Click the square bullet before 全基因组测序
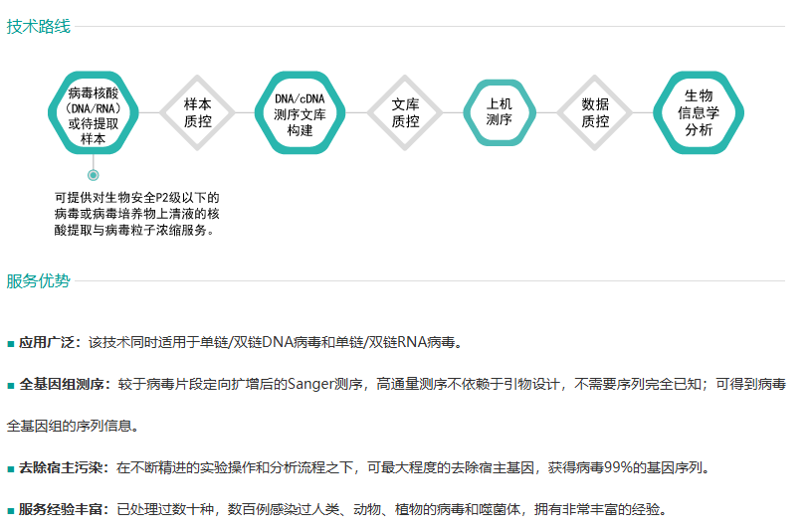Viewport: 810px width, 532px height. tap(10, 385)
